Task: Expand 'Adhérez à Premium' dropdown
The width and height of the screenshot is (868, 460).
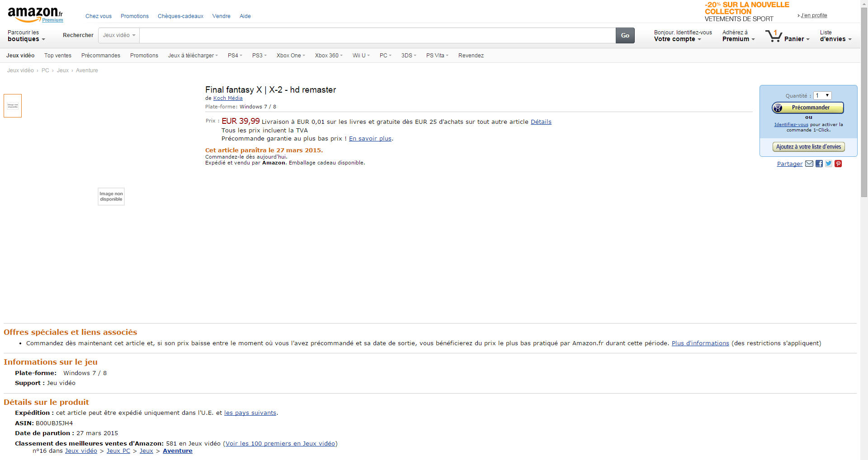Action: coord(738,36)
